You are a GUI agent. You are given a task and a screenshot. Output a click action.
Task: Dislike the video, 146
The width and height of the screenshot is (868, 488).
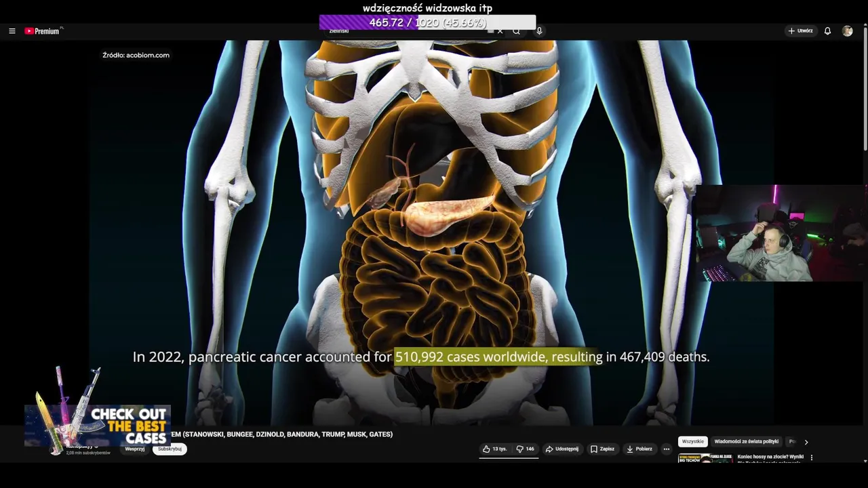[x=526, y=449]
